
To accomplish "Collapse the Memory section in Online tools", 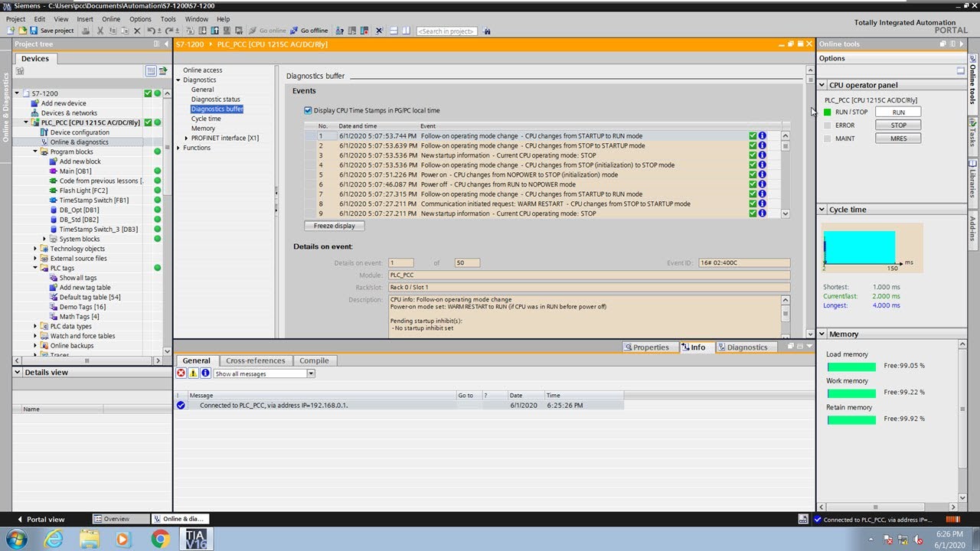I will (822, 334).
